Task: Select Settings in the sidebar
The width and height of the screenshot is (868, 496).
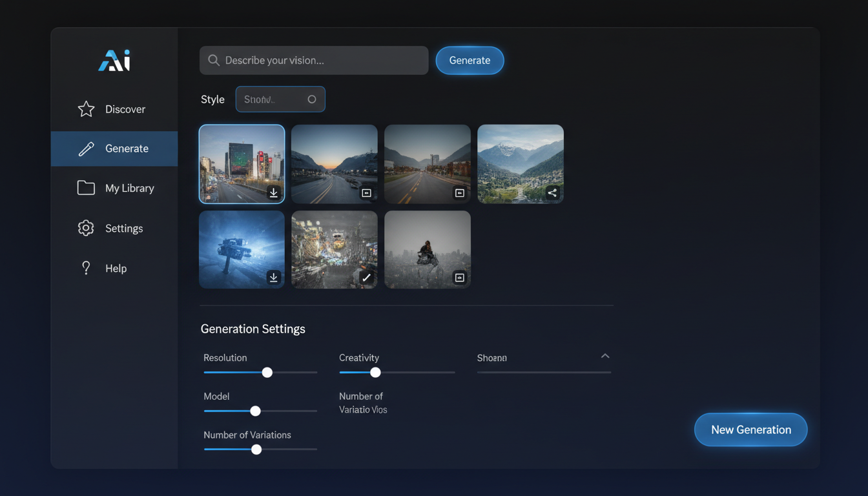Action: tap(86, 227)
